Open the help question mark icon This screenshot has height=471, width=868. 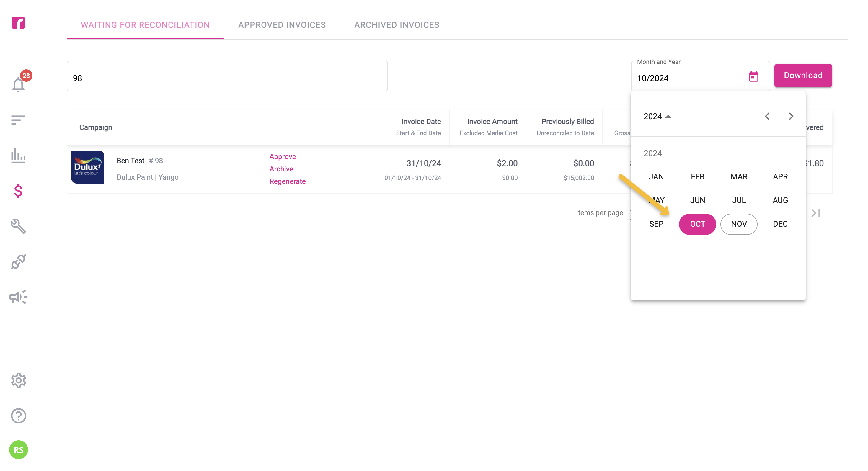click(18, 416)
